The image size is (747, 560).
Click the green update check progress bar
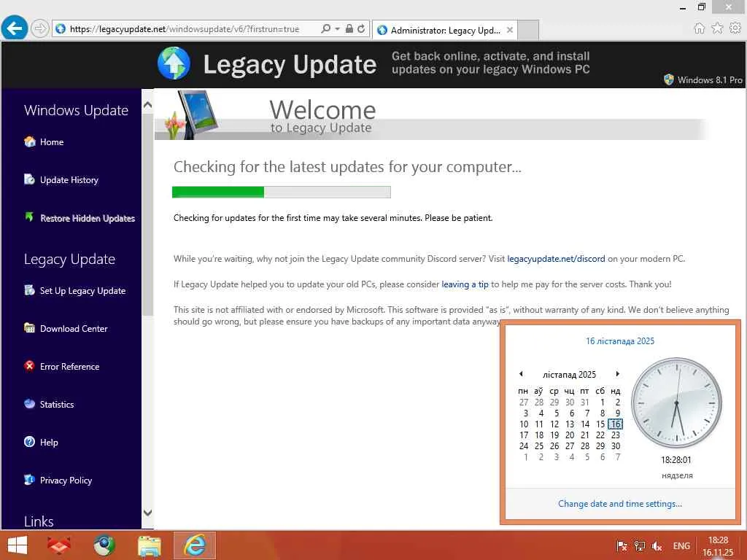click(x=282, y=192)
